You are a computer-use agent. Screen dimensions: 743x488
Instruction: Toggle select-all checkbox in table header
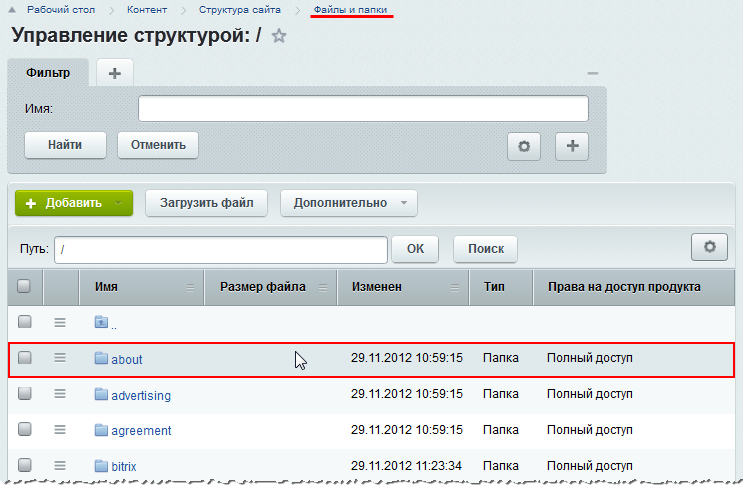(x=24, y=286)
